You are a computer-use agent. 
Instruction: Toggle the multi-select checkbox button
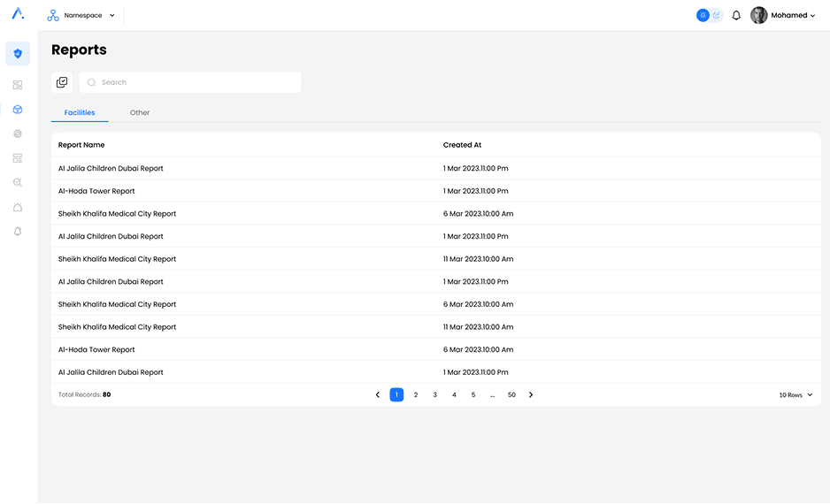(x=62, y=82)
